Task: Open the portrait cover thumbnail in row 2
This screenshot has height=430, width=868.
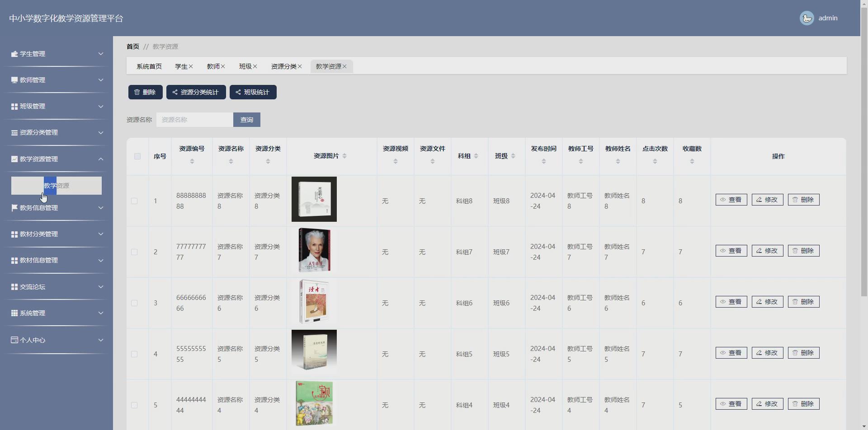Action: click(314, 250)
